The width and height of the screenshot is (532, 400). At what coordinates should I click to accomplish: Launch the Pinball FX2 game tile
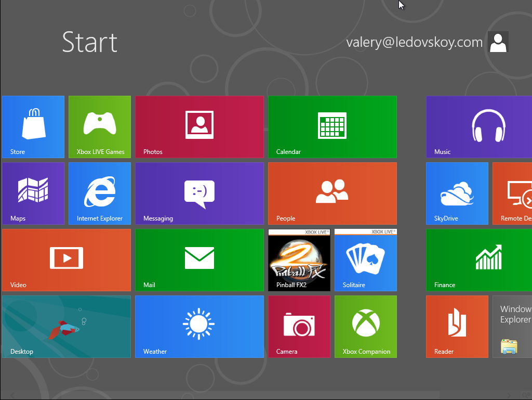point(299,260)
